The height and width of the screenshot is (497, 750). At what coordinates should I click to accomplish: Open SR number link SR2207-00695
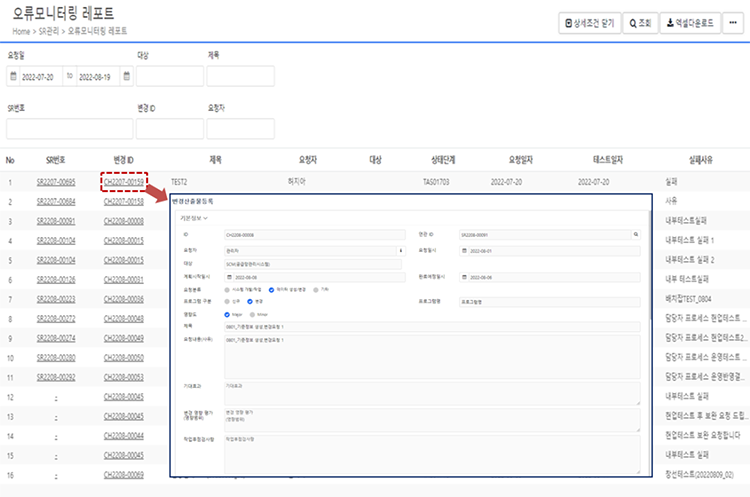54,183
